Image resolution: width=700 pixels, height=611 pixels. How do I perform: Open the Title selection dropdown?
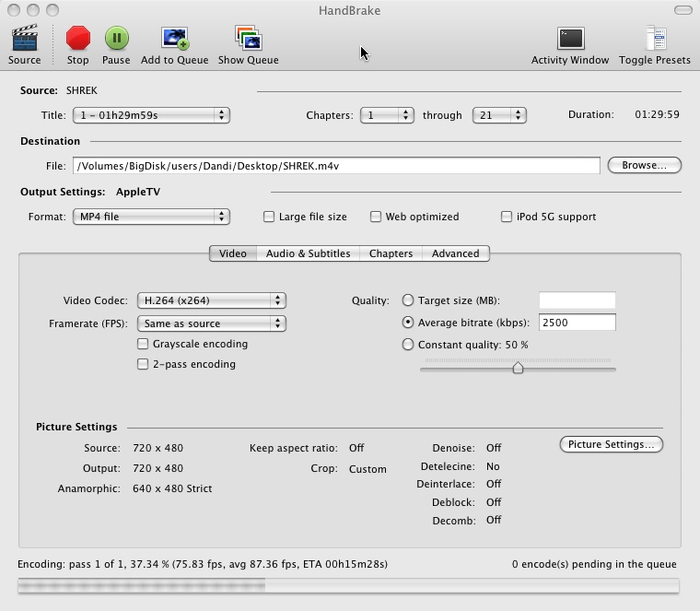point(151,115)
